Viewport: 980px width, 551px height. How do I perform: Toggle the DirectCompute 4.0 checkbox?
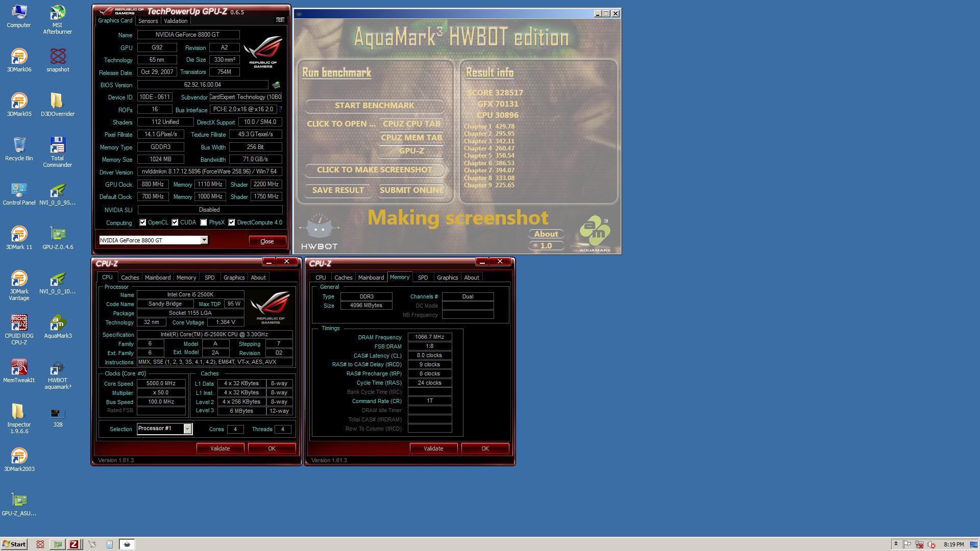[232, 222]
